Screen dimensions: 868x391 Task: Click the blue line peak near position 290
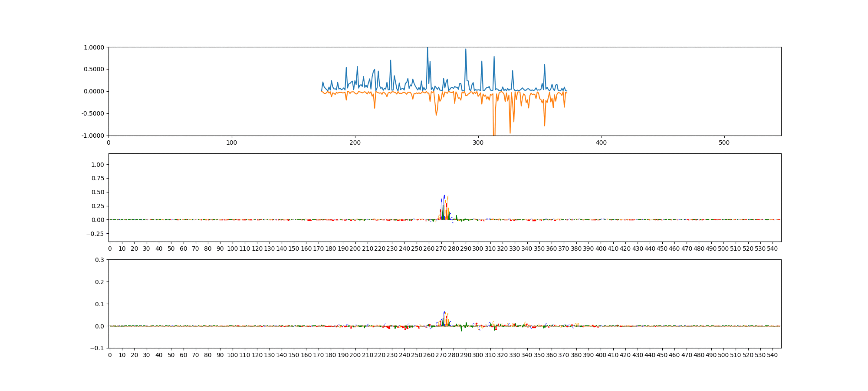[466, 50]
